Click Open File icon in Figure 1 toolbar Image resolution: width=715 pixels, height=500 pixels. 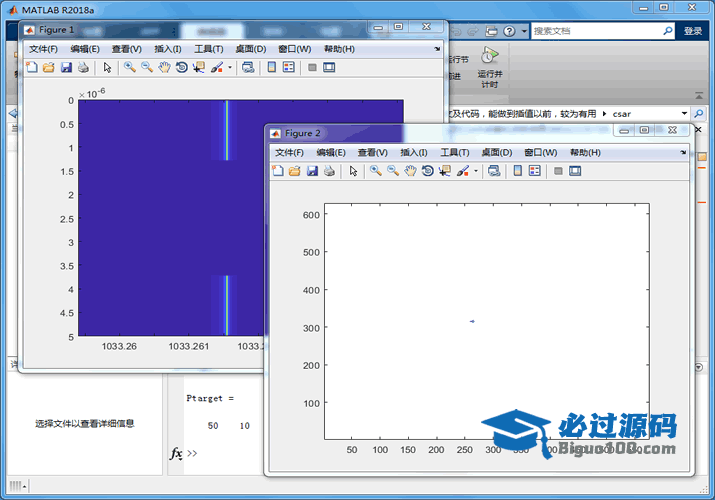pos(48,67)
